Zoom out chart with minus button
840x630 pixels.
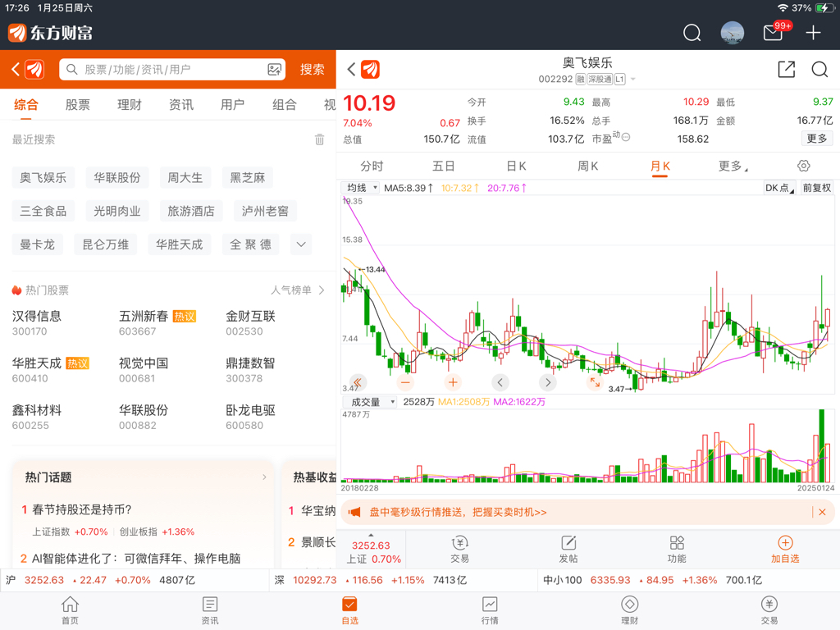click(405, 382)
